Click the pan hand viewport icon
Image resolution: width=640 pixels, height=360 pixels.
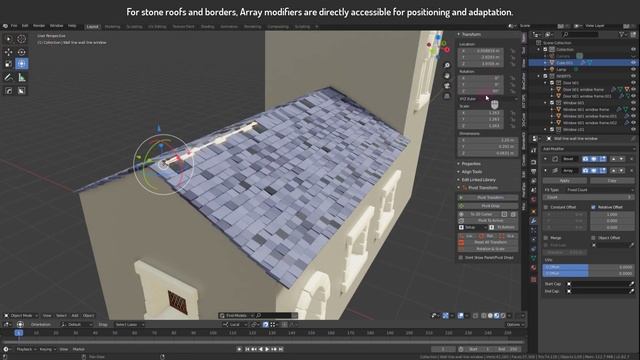447,76
